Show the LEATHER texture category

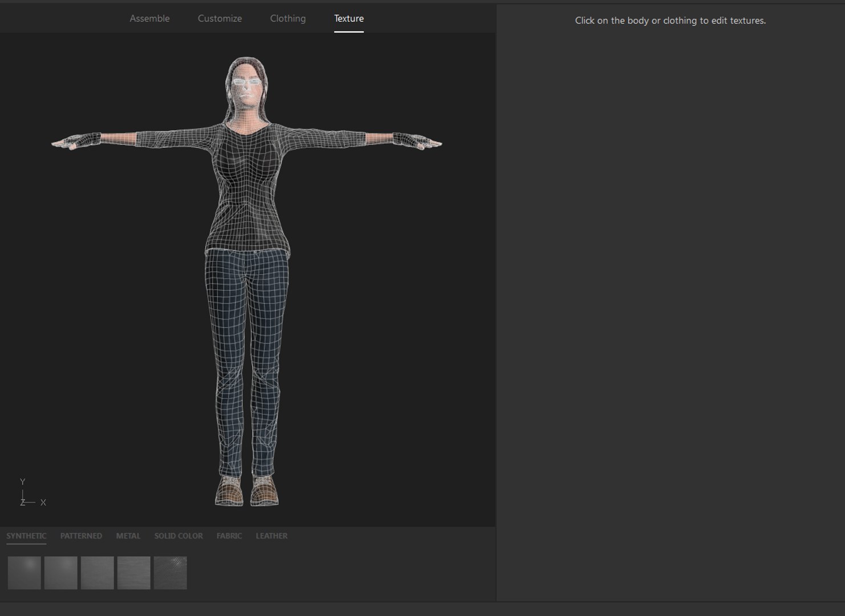[x=272, y=536]
